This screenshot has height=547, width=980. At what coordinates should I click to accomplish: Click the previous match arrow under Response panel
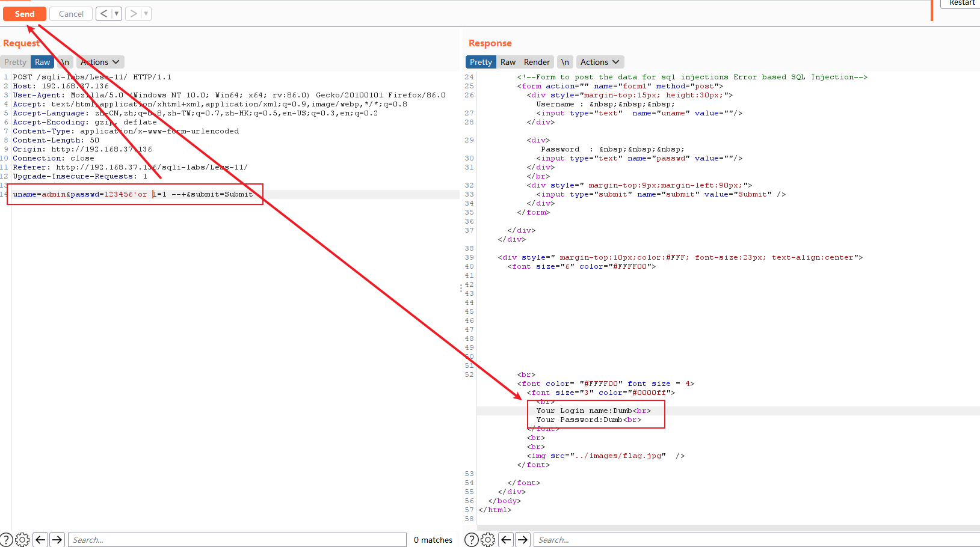506,539
